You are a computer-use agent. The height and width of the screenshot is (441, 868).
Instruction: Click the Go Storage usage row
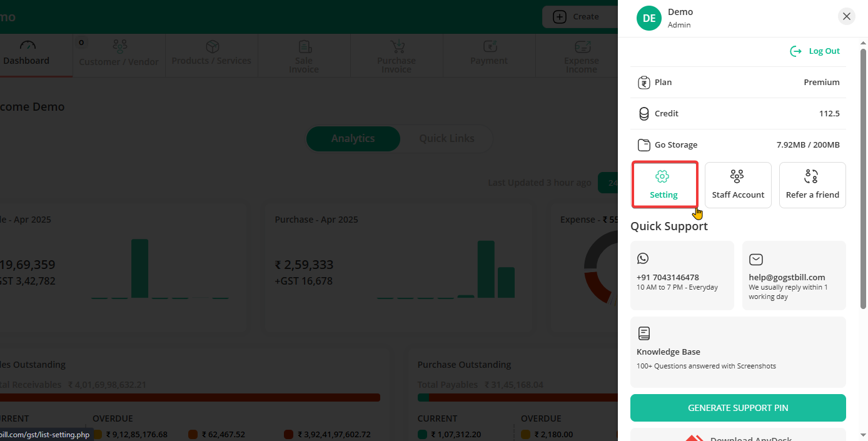click(x=738, y=145)
